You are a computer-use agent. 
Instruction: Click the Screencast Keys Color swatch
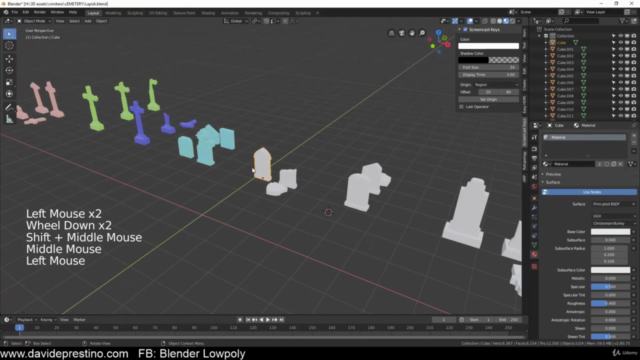pyautogui.click(x=489, y=46)
